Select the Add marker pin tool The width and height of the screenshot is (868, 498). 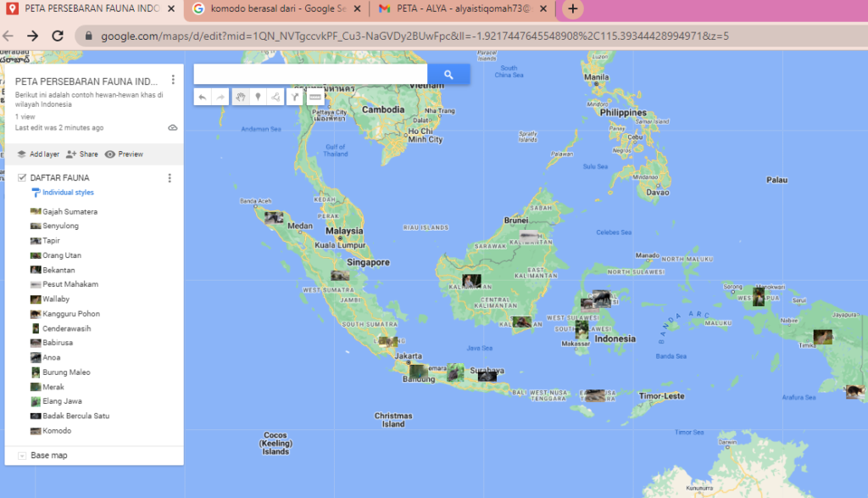pyautogui.click(x=258, y=98)
